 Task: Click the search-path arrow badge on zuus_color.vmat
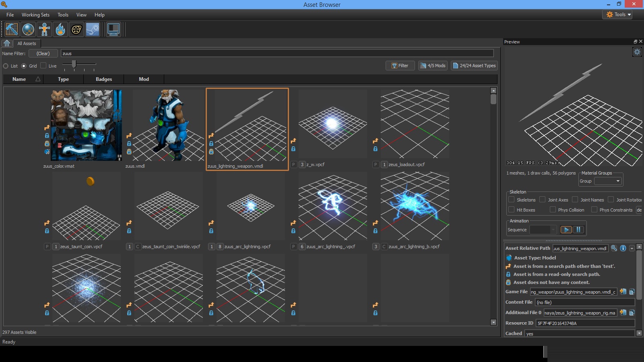click(x=47, y=128)
